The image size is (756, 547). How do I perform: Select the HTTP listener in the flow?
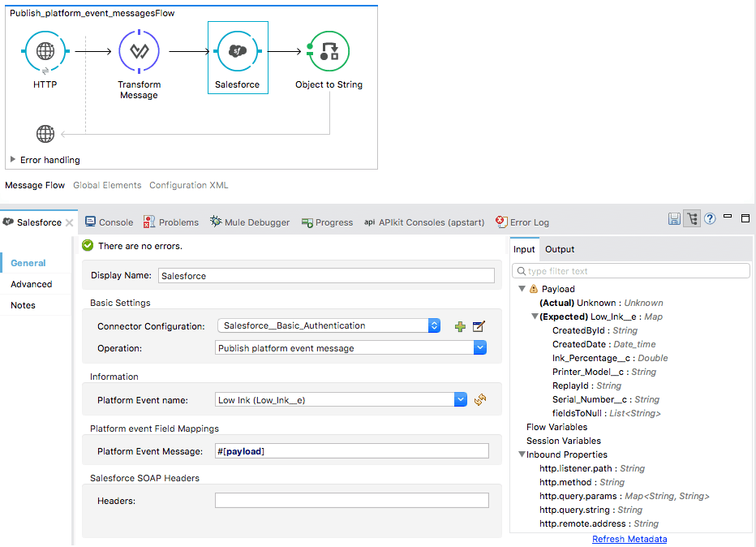click(x=45, y=50)
